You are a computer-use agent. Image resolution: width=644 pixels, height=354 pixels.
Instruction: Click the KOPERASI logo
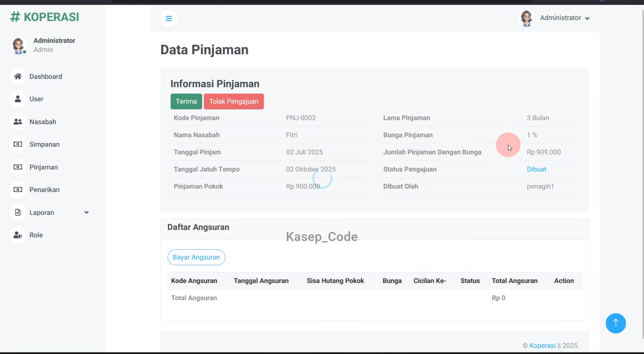pos(45,17)
